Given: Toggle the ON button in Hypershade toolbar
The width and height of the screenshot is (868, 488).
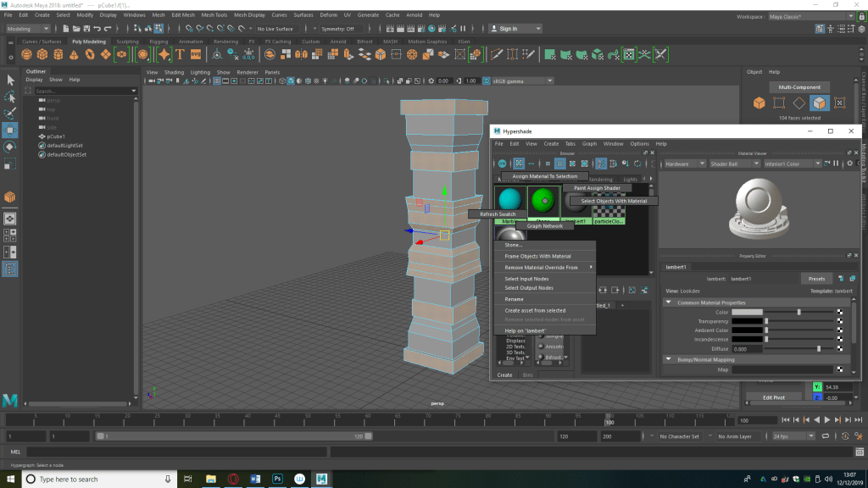Looking at the screenshot, I should [x=502, y=164].
